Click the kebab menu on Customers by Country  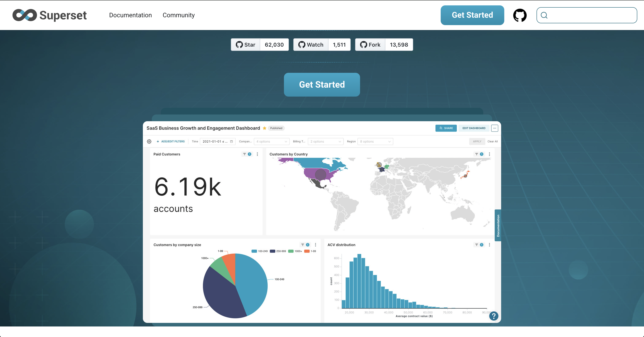[x=489, y=154]
